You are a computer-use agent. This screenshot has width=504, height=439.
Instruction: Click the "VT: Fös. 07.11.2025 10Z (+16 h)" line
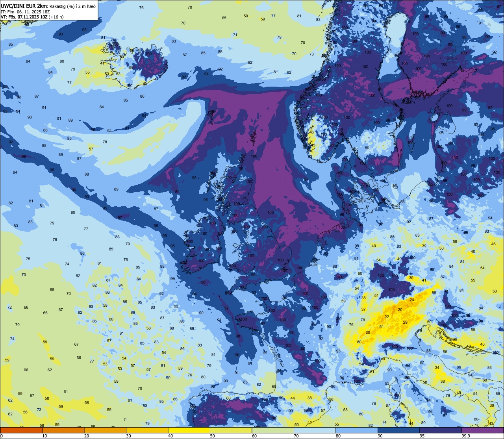pos(32,17)
